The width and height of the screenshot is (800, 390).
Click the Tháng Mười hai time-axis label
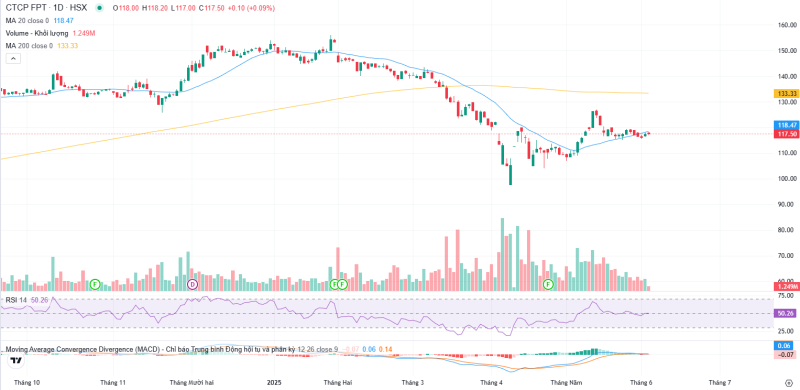tap(192, 382)
